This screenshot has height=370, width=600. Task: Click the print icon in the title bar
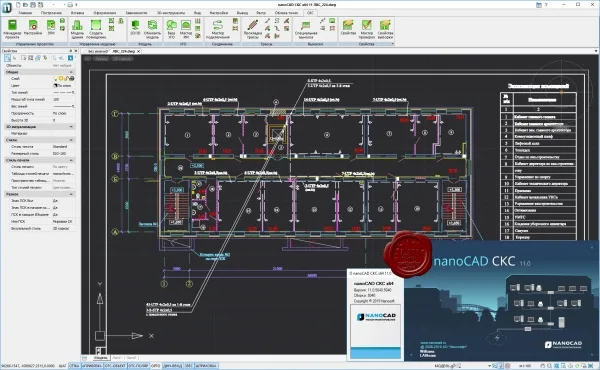70,5
